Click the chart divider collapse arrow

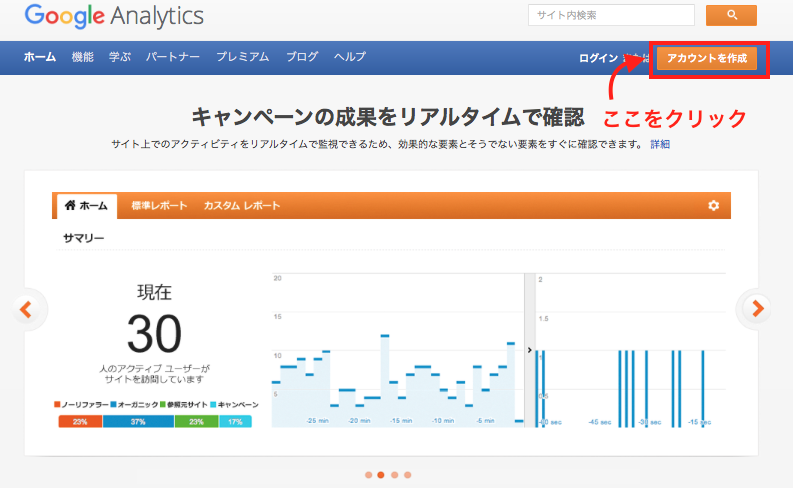click(x=529, y=350)
